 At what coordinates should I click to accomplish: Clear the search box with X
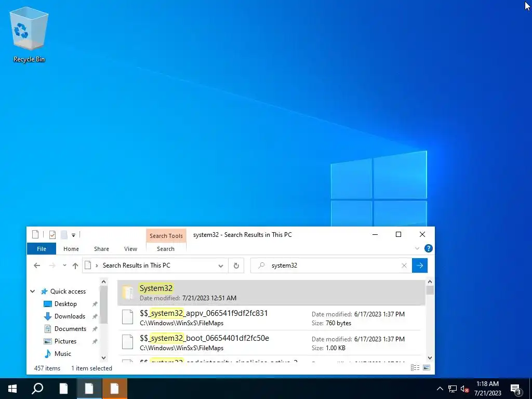click(404, 265)
